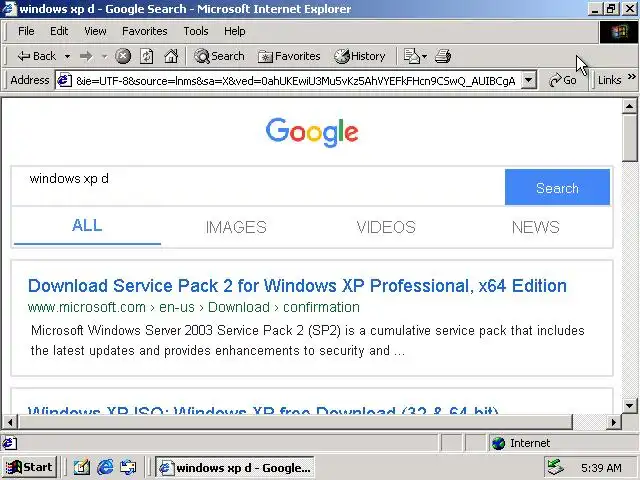Click the page icon in address bar
640x480 pixels.
coord(64,80)
